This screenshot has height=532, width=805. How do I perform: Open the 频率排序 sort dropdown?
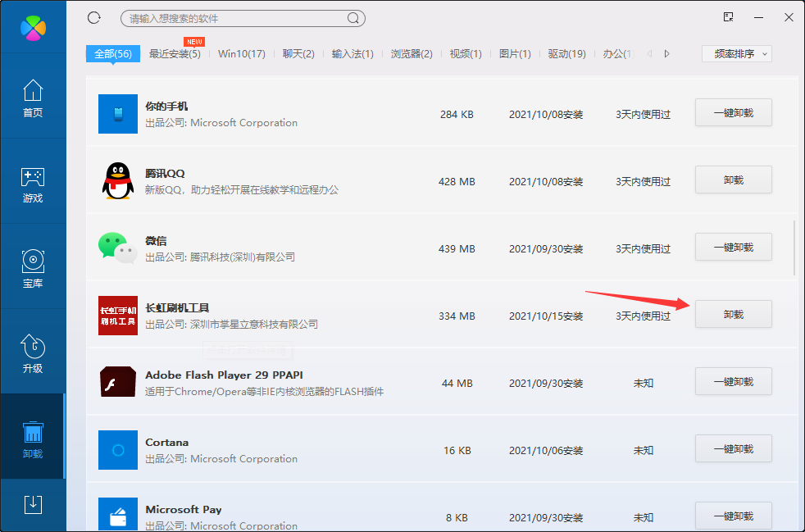pyautogui.click(x=737, y=54)
